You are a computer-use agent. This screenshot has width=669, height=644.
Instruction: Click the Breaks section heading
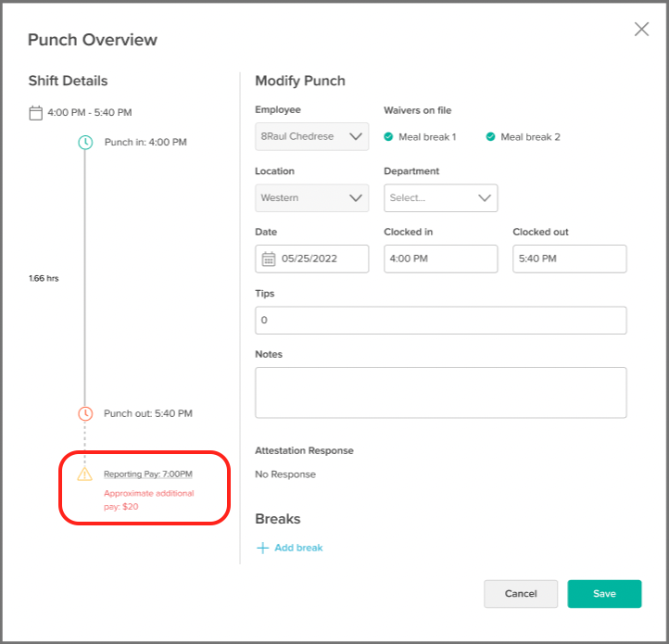point(278,519)
